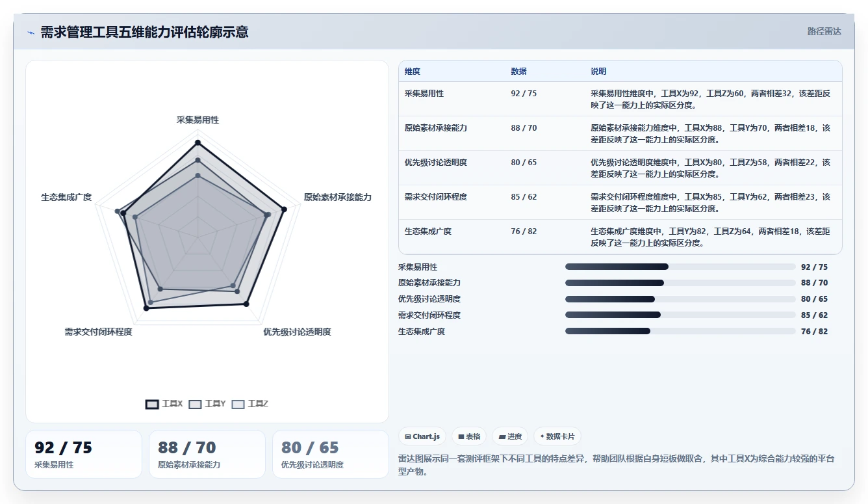
Task: Select the 需求交付闭环程度 table row name
Action: pos(436,197)
